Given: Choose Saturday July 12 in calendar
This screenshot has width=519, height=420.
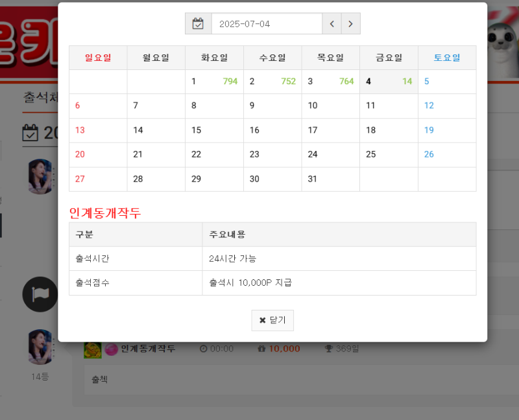Looking at the screenshot, I should pos(447,106).
